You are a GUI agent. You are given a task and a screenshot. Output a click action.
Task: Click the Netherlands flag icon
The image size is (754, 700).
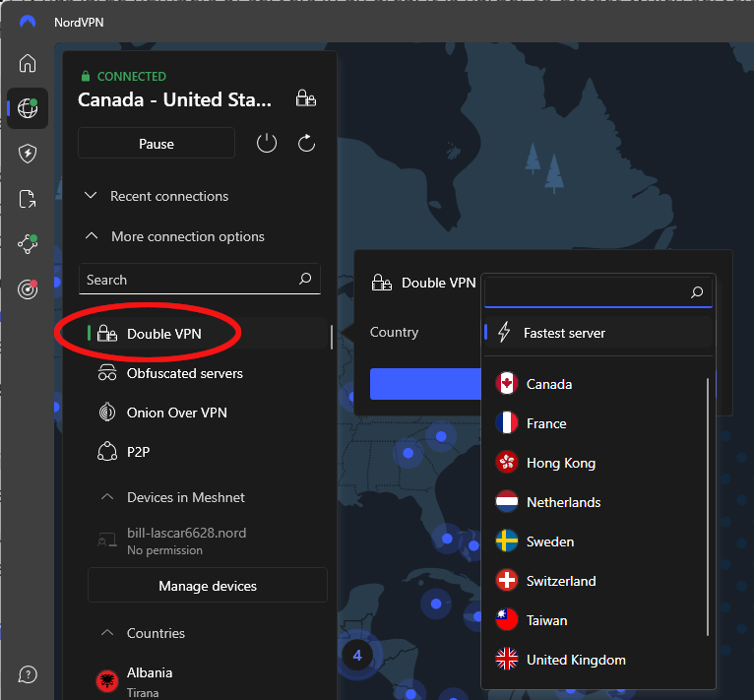point(507,502)
